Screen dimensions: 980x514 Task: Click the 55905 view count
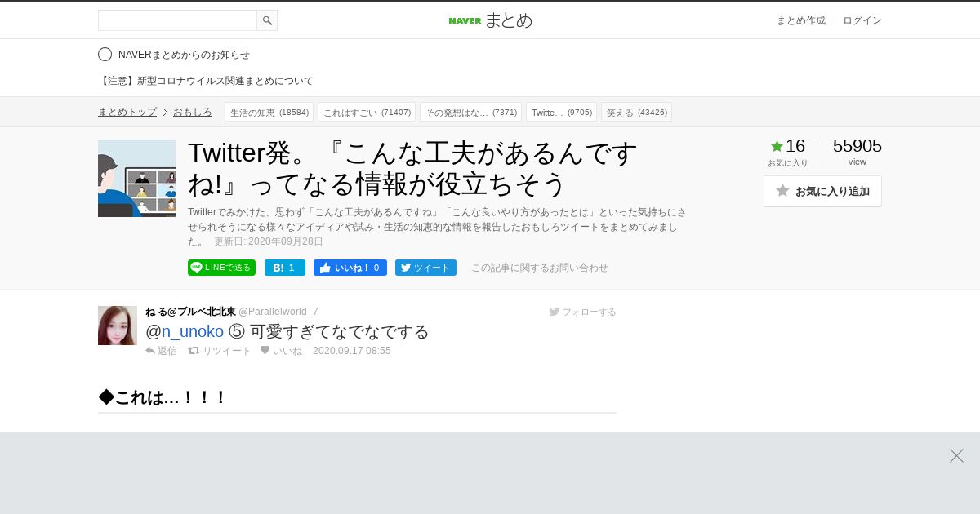point(857,146)
